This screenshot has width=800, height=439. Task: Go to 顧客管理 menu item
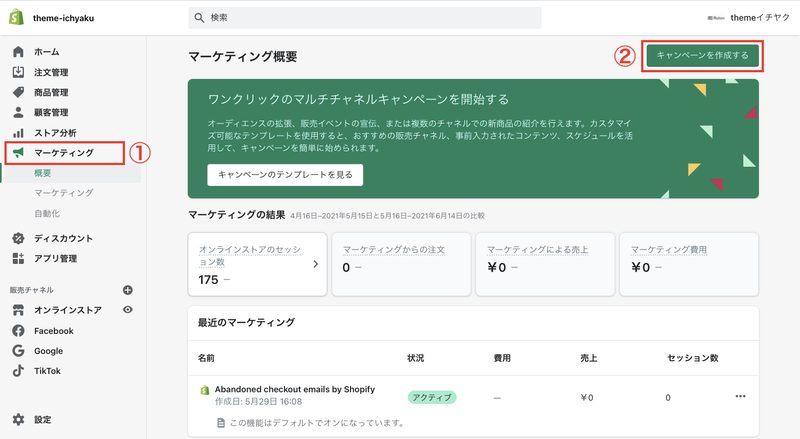pos(51,112)
